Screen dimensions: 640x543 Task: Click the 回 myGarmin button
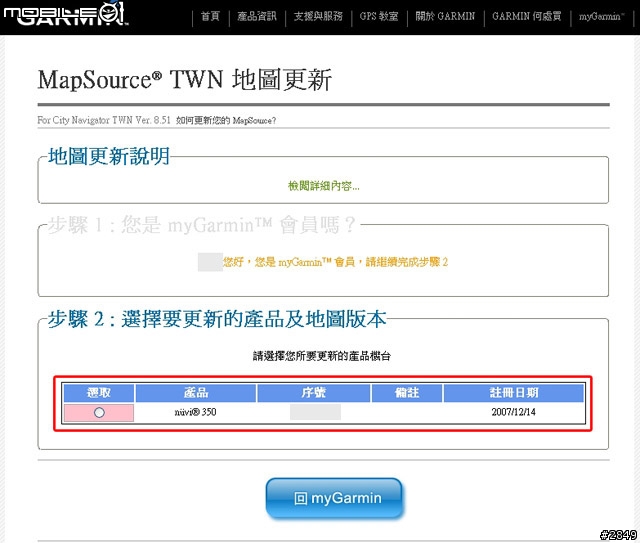click(x=334, y=498)
